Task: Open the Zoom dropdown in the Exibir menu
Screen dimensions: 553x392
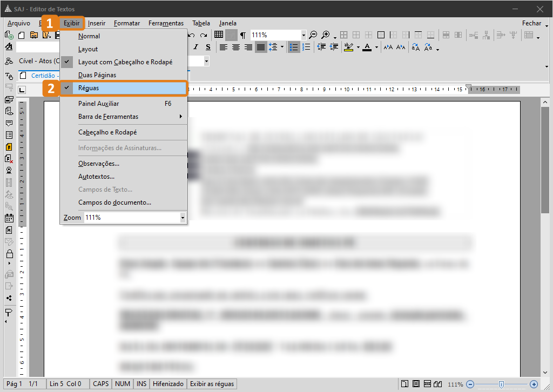Action: pyautogui.click(x=183, y=218)
